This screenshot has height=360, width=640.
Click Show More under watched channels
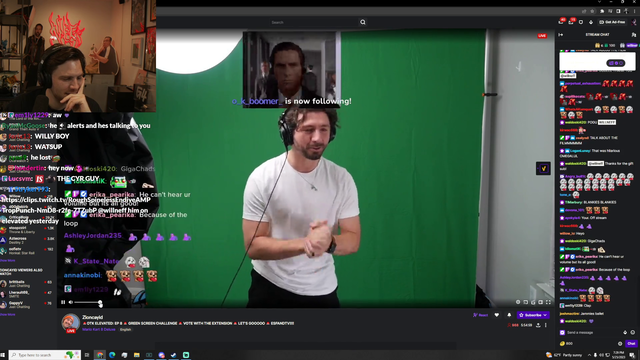(x=7, y=315)
